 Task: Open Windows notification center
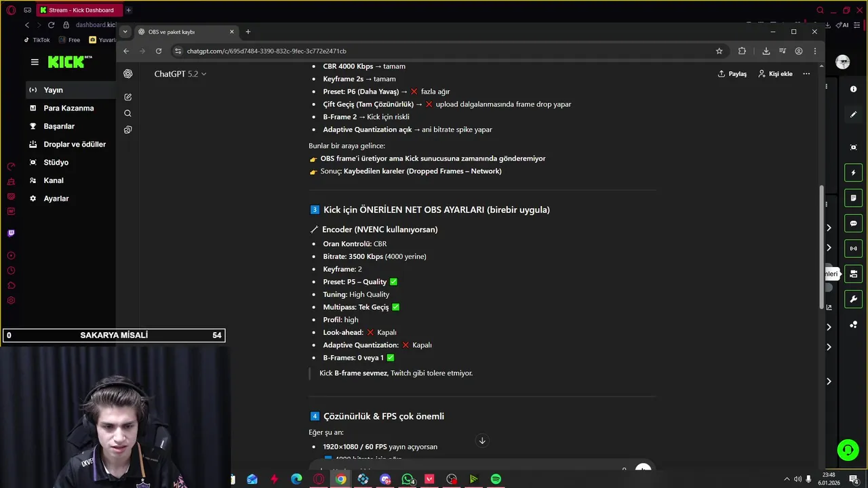(854, 479)
